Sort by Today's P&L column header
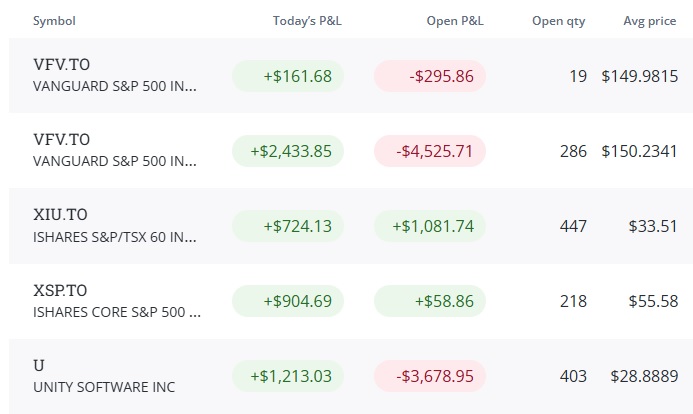 point(307,21)
